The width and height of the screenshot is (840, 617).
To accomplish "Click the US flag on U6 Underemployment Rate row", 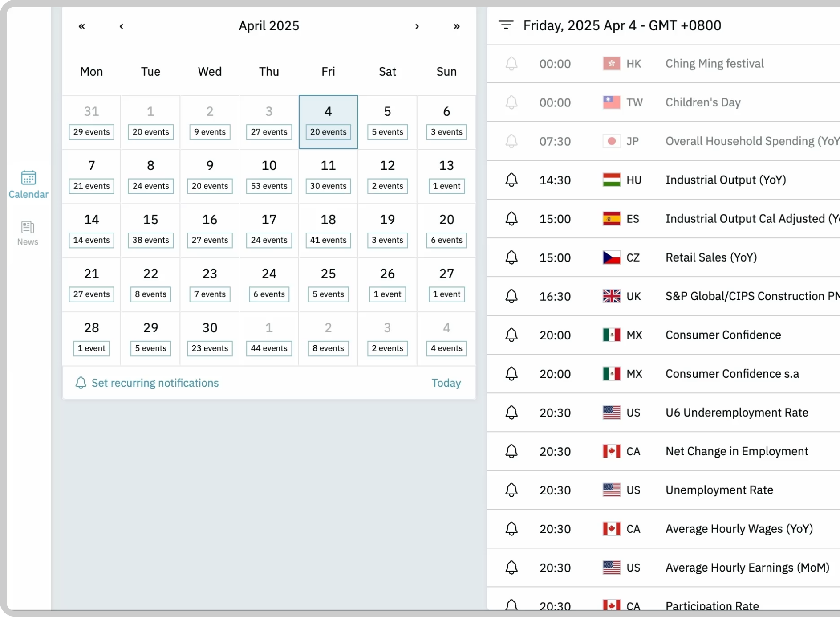I will coord(611,413).
